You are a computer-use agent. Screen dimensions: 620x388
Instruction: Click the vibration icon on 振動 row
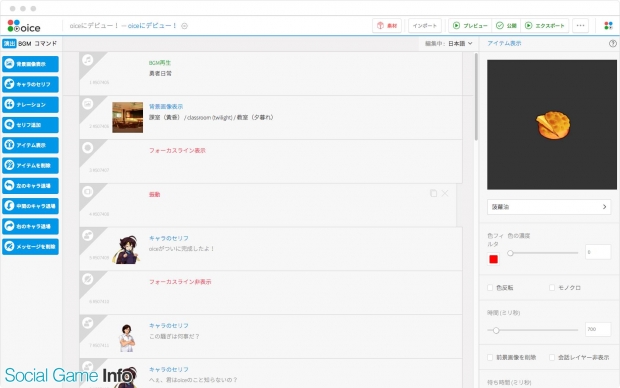87,191
